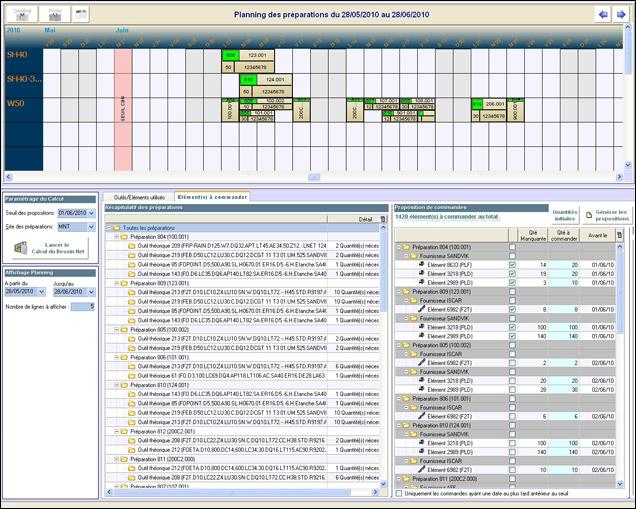Click the Poste toolbar icon

coord(56,14)
